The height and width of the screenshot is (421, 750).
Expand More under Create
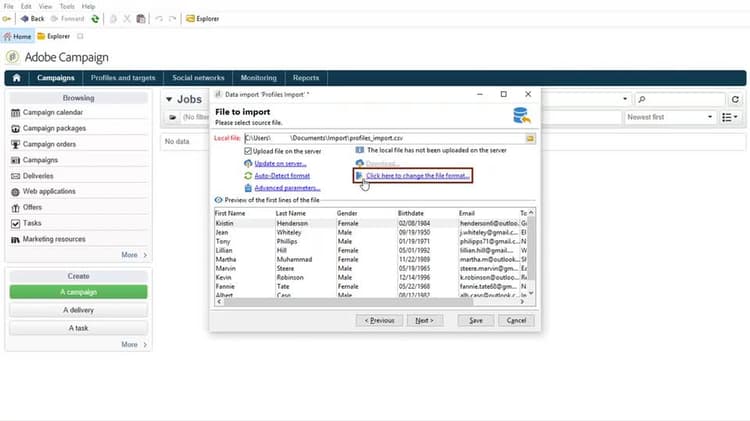[134, 344]
